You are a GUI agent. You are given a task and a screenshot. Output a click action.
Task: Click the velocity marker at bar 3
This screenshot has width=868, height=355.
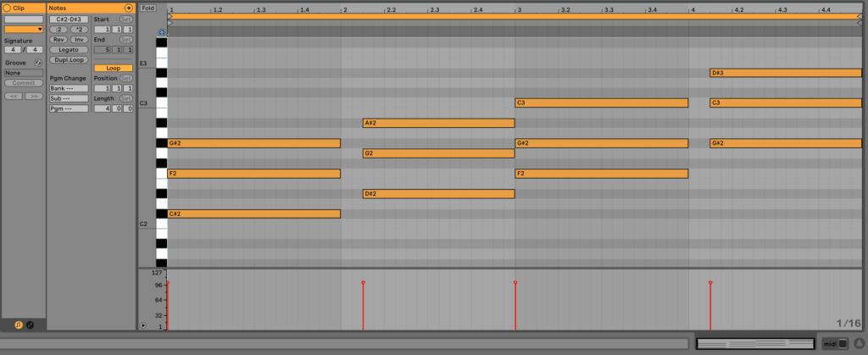pos(515,283)
